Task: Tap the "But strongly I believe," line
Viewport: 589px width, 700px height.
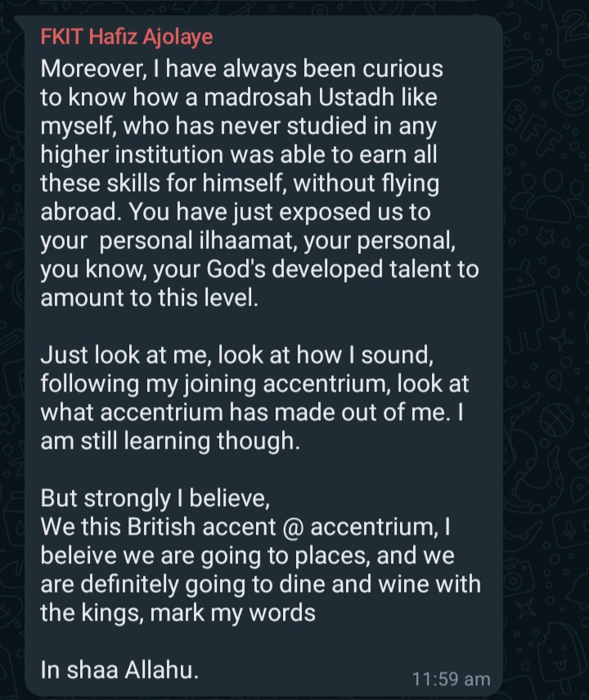Action: coord(155,499)
